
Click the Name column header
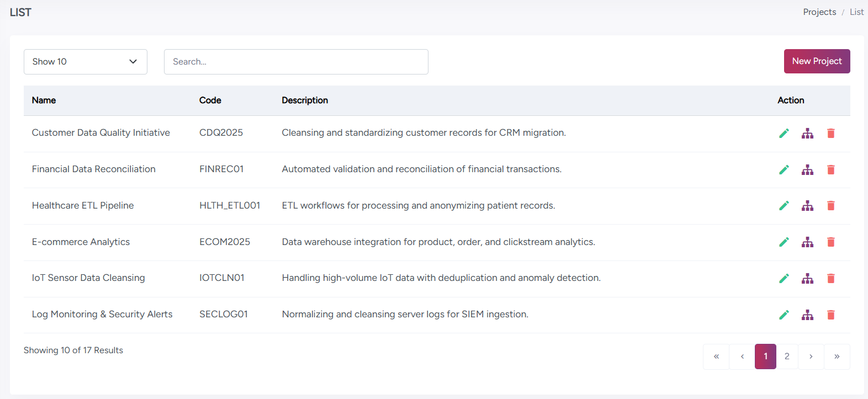point(44,100)
